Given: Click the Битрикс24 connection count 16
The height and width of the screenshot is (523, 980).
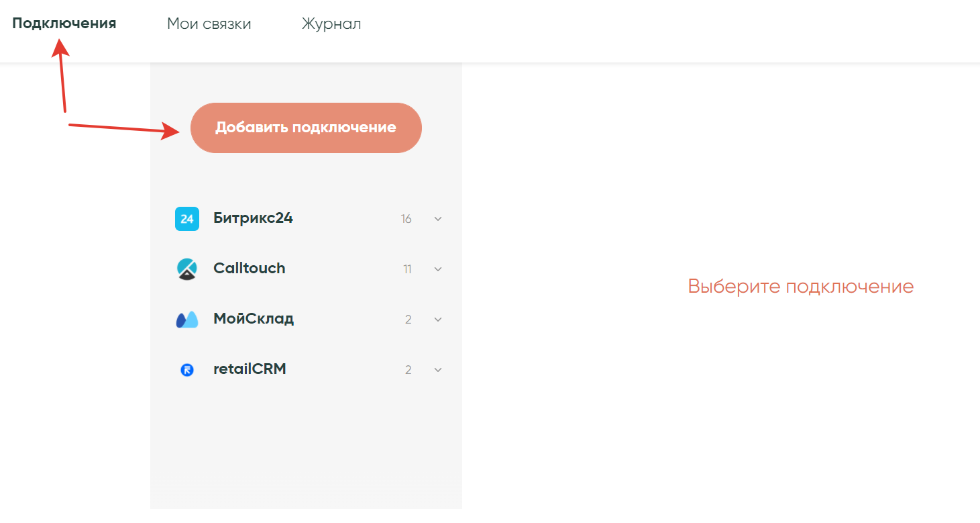Looking at the screenshot, I should coord(406,219).
